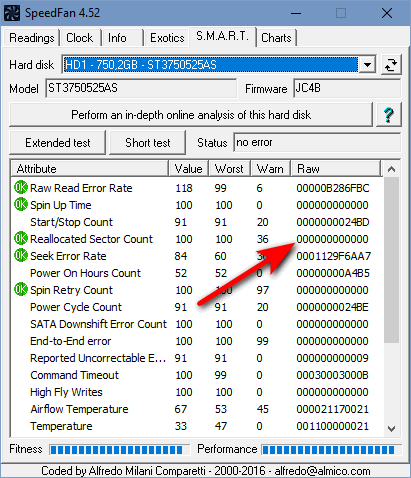Select the Airflow Temperature row
The image size is (411, 478).
click(197, 409)
